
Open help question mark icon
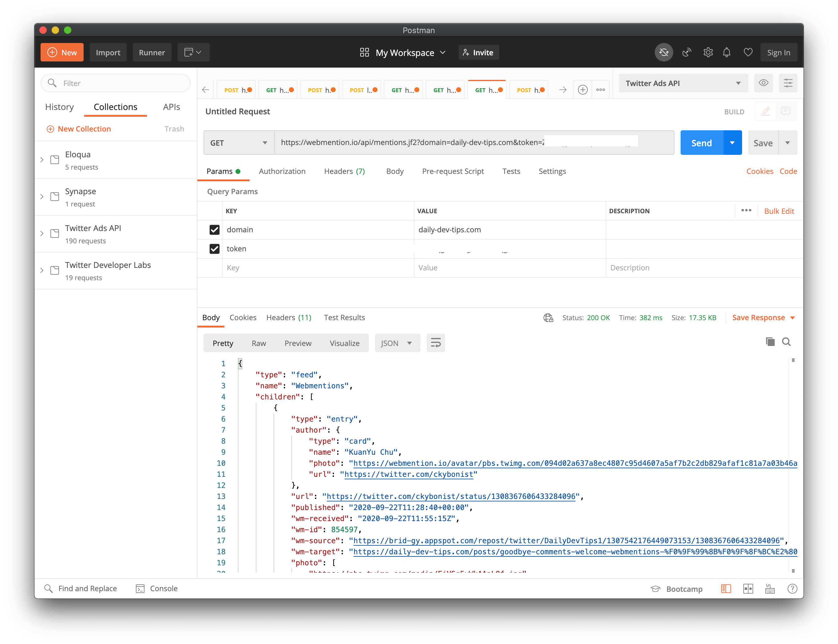792,589
